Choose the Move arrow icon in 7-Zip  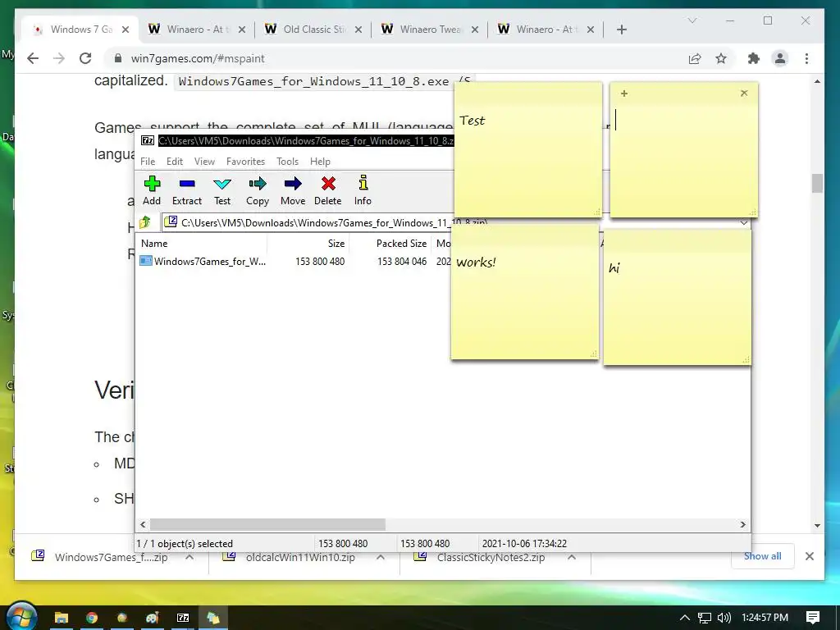(293, 190)
